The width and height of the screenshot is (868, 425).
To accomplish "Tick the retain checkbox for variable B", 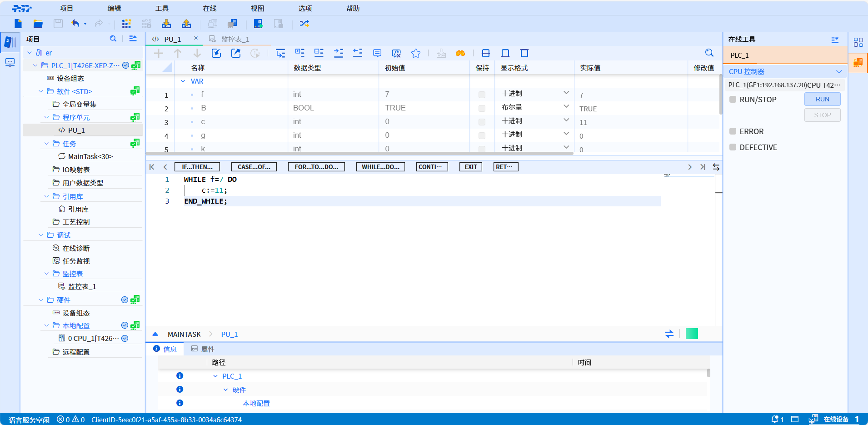I will 482,108.
